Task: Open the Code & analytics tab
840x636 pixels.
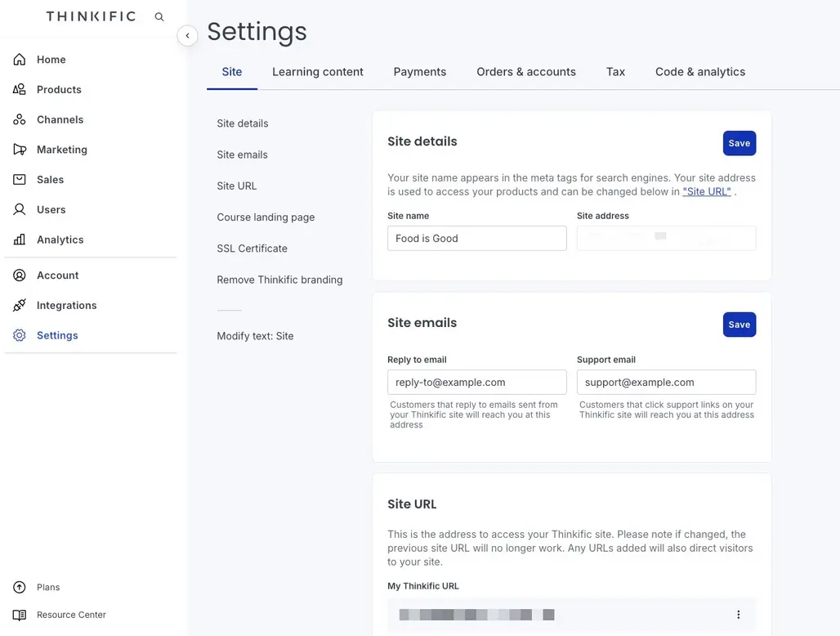Action: 699,72
